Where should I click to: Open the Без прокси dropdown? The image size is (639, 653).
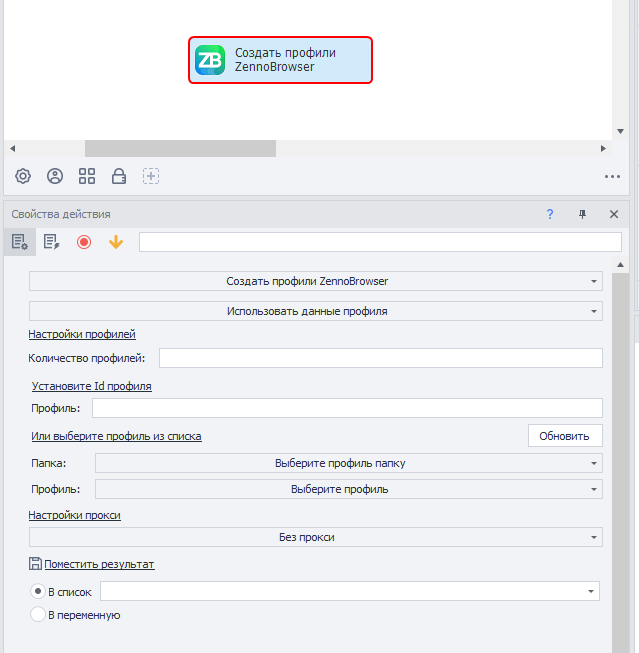click(x=316, y=537)
